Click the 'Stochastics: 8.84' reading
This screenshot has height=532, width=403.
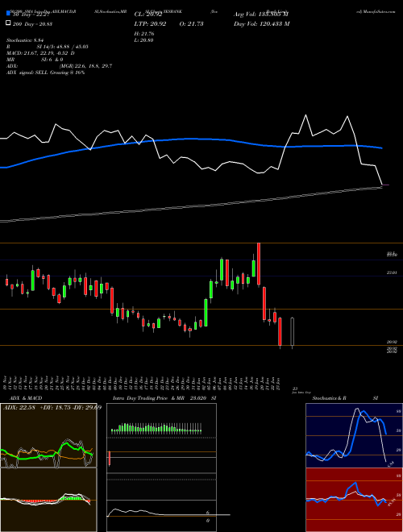(x=26, y=40)
